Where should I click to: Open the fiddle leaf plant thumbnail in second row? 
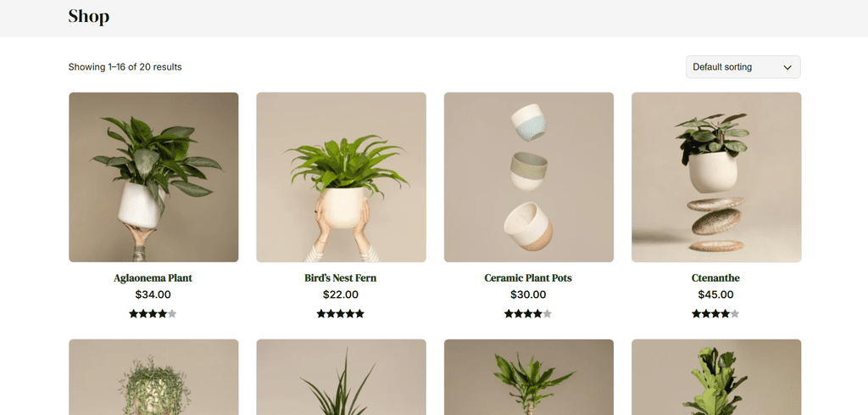click(x=716, y=378)
